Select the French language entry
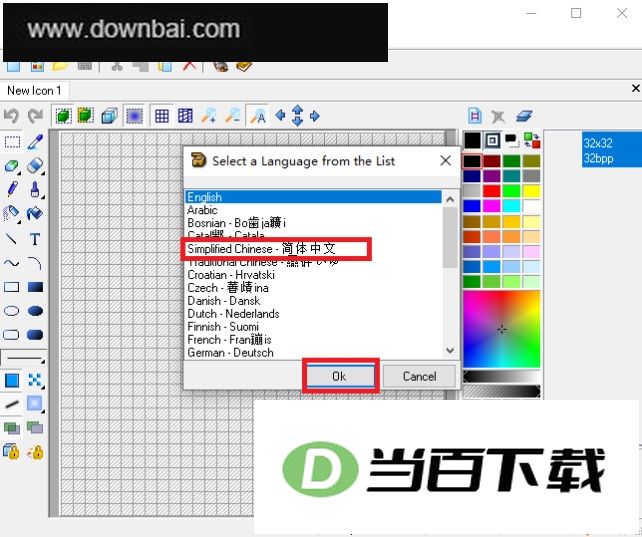This screenshot has height=537, width=642. (313, 340)
